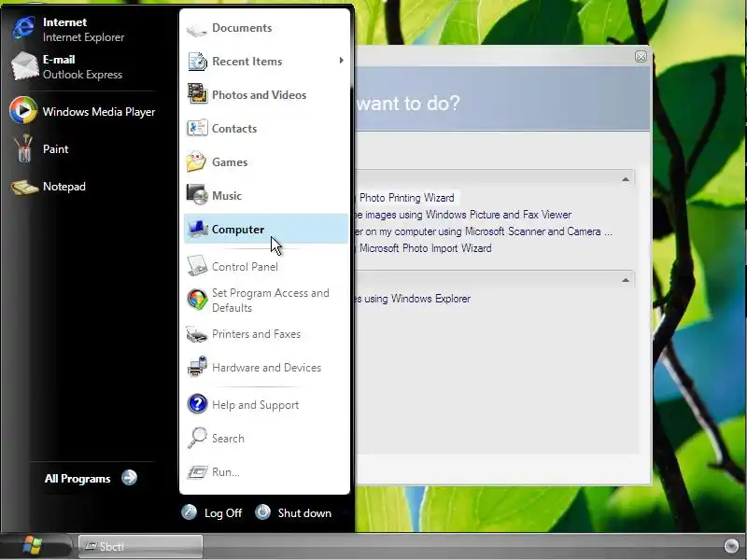Choose Windows Picture and Fax Viewer option

tap(463, 215)
